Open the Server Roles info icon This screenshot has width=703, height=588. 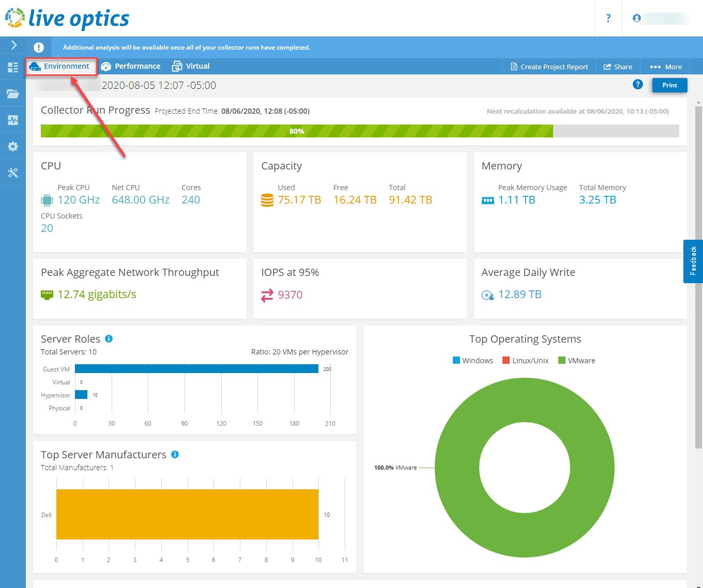109,339
